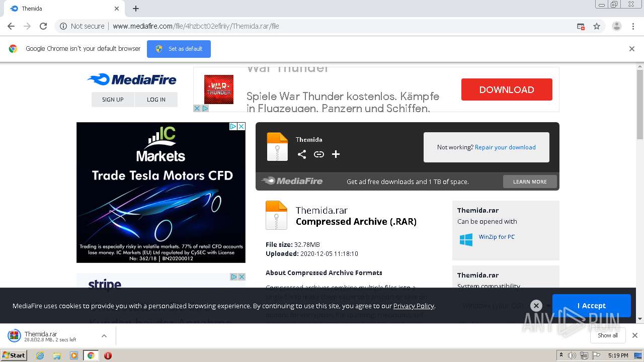Click WinZip for PC link
The height and width of the screenshot is (362, 644).
[497, 237]
